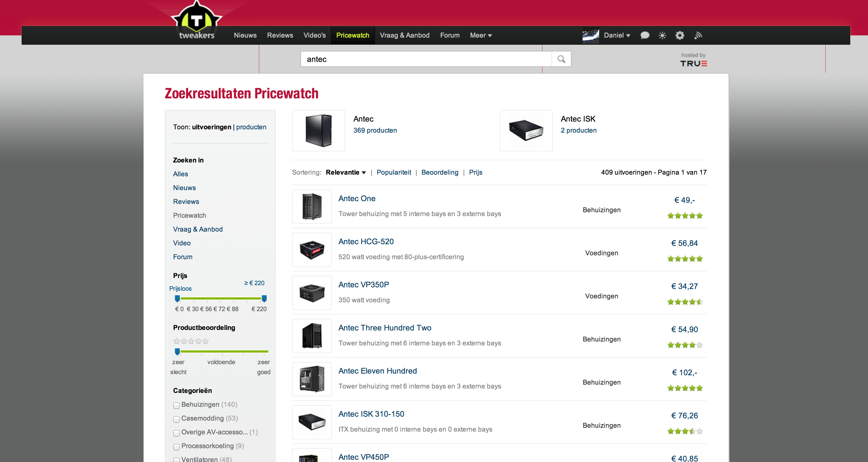Open Antec Three Hundred Two title
This screenshot has width=868, height=462.
pos(385,328)
